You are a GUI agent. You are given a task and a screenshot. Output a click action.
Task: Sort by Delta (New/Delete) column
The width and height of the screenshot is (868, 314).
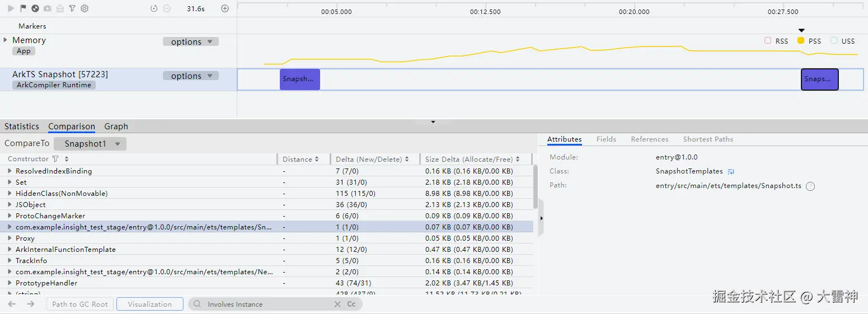(x=407, y=160)
